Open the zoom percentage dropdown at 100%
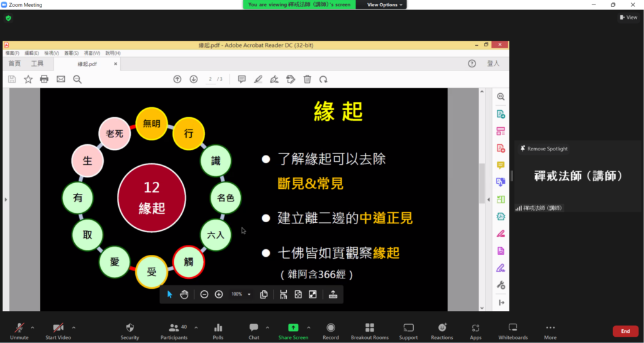The image size is (644, 343). (x=249, y=295)
